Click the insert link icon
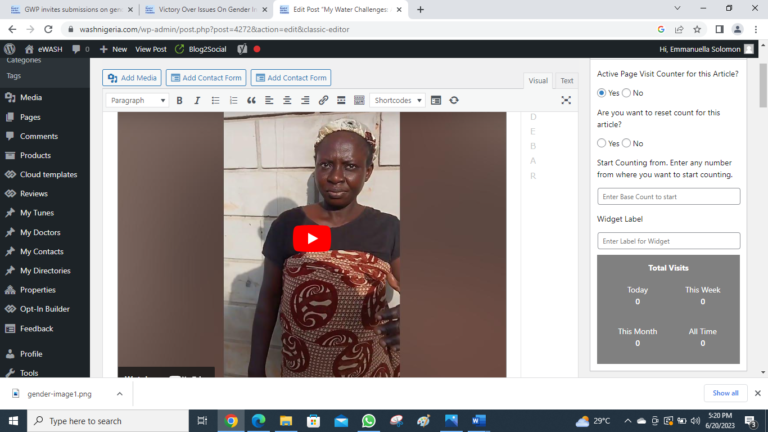 [323, 100]
